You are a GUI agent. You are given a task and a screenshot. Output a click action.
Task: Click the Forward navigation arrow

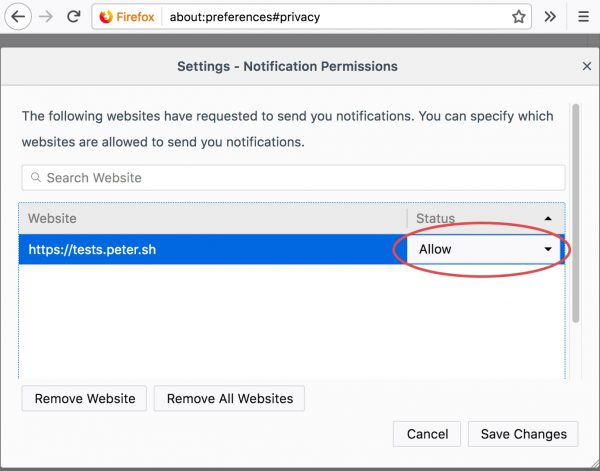[46, 17]
